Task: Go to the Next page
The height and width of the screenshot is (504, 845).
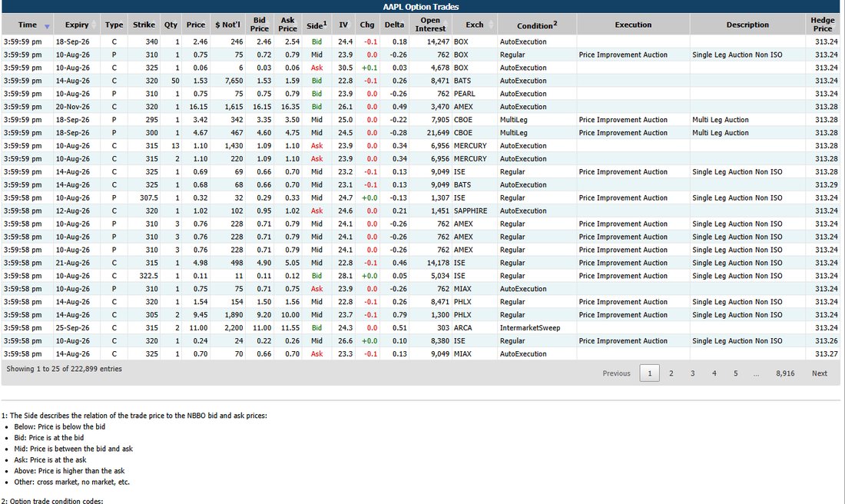Action: 819,373
